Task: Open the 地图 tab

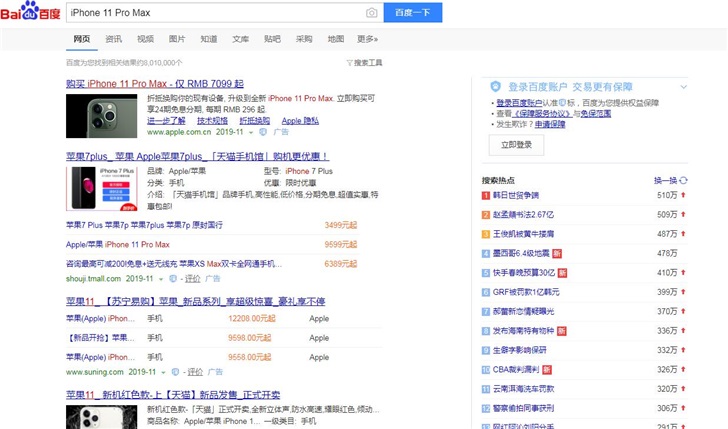Action: pyautogui.click(x=335, y=39)
